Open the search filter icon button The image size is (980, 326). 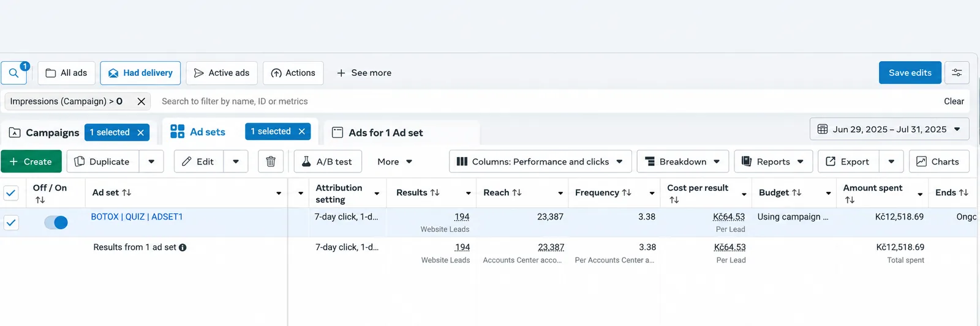[13, 73]
